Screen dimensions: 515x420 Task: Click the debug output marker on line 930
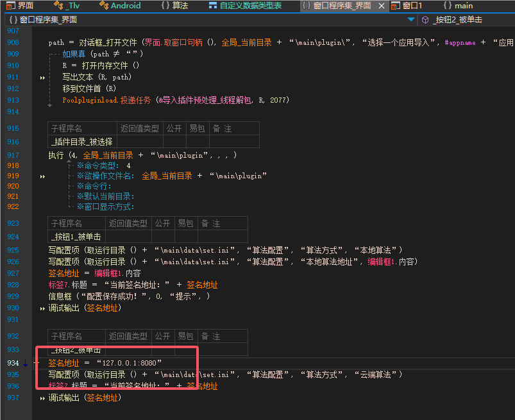(43, 308)
